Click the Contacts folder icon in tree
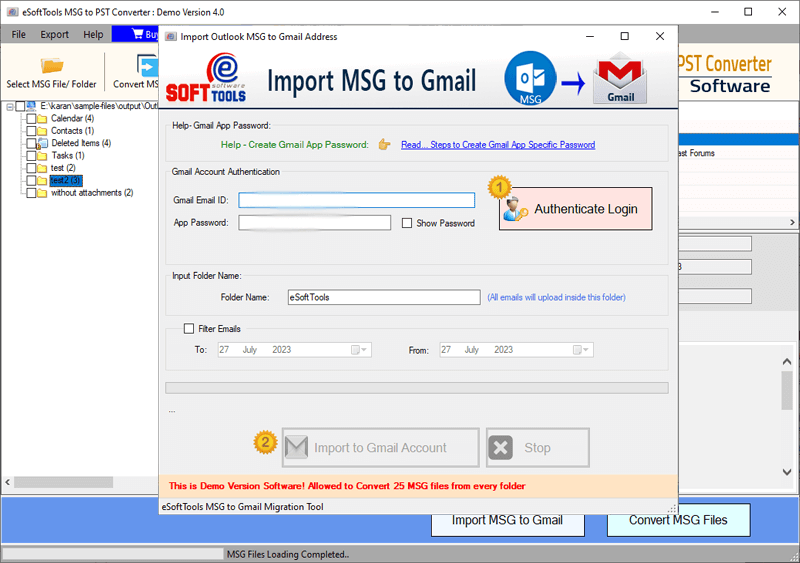The width and height of the screenshot is (800, 563). pos(42,131)
